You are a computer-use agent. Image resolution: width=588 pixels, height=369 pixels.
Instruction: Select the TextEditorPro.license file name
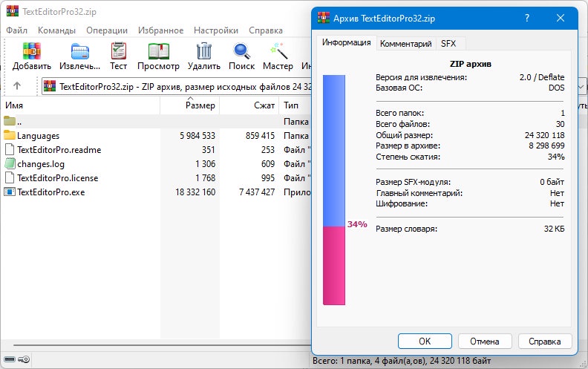point(58,177)
